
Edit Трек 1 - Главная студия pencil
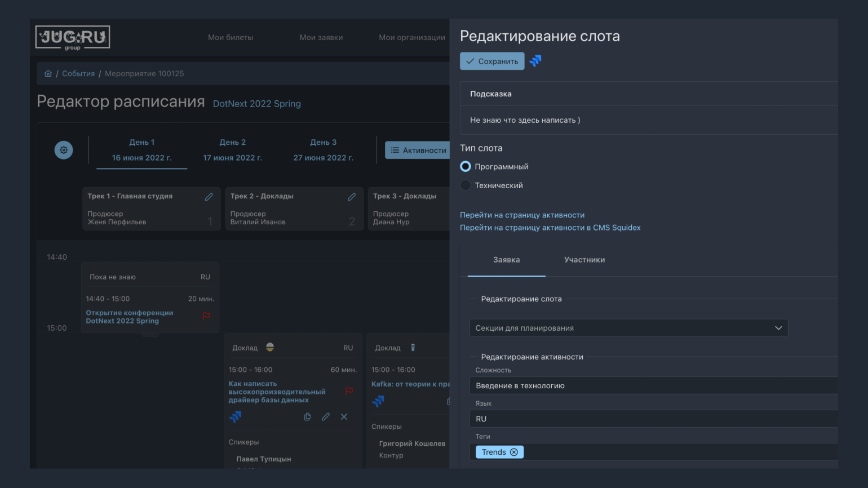[209, 197]
